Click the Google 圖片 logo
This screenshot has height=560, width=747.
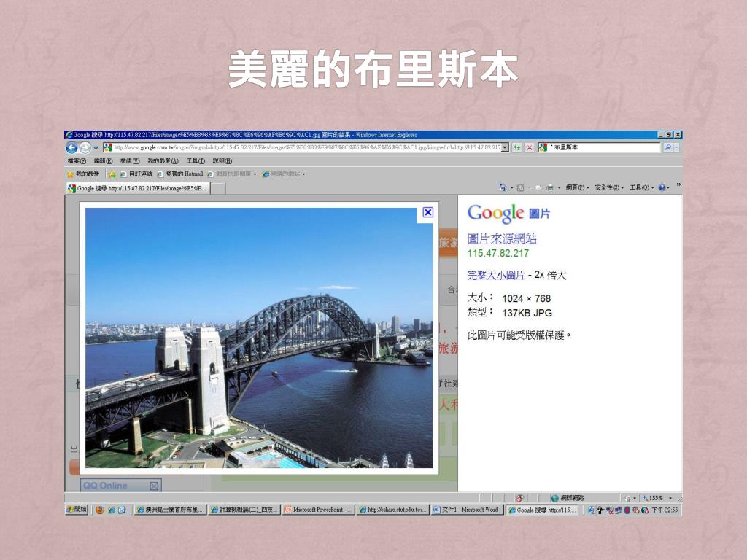(x=508, y=213)
